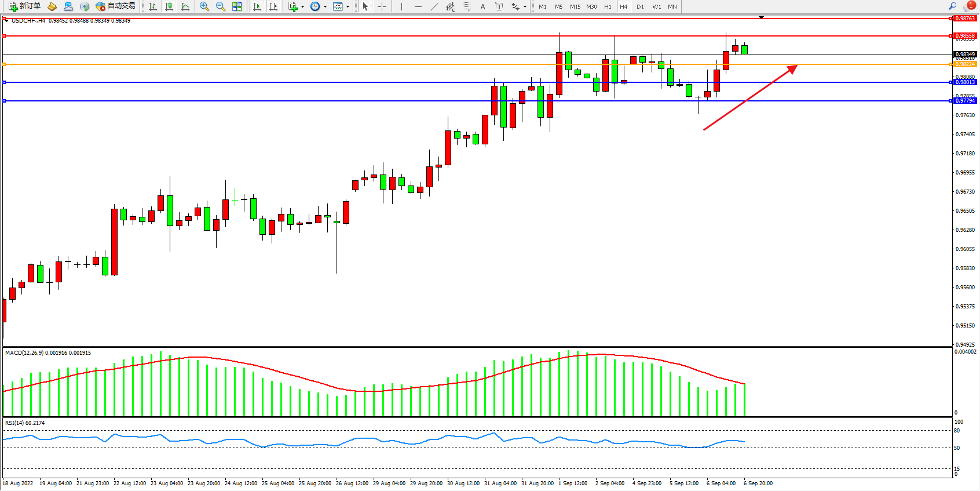This screenshot has height=491, width=980.
Task: Switch to the D1 timeframe
Action: click(640, 6)
